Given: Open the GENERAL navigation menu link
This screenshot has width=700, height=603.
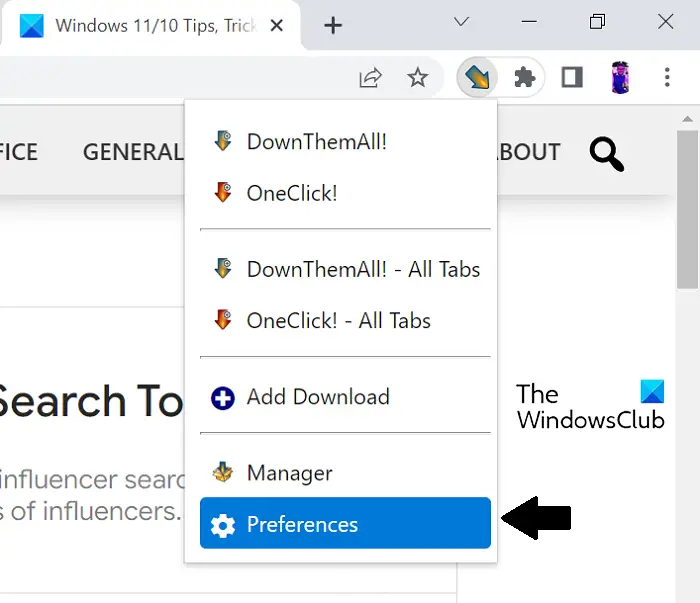Looking at the screenshot, I should coord(132,152).
